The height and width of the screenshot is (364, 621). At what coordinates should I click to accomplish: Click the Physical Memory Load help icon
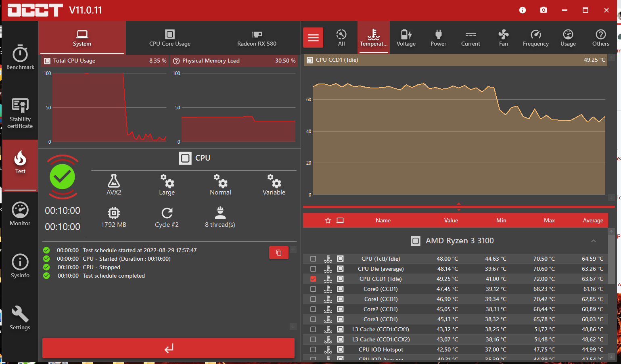pos(176,61)
